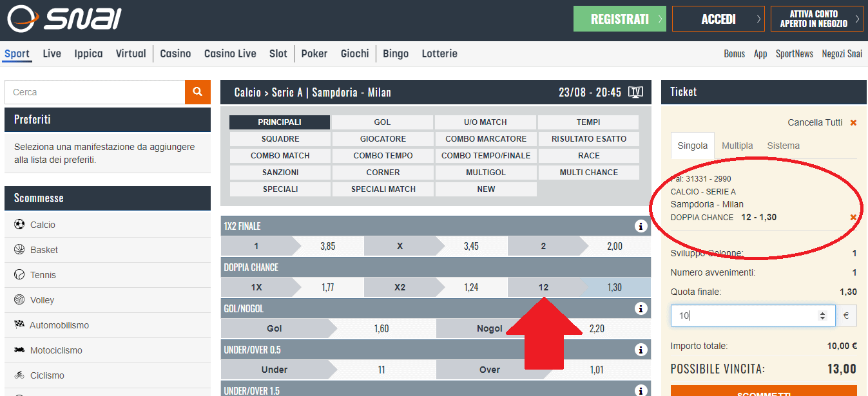Open the Bingo section
868x396 pixels.
pos(396,53)
